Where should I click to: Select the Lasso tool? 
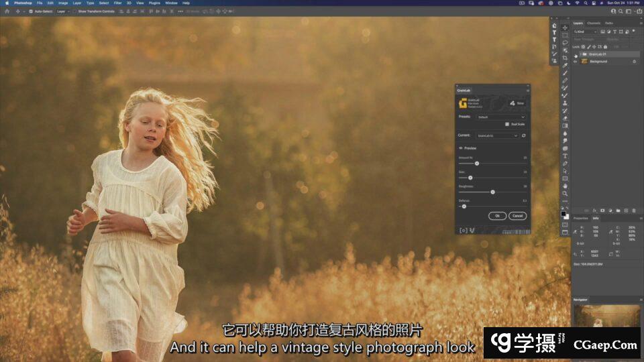tap(565, 42)
